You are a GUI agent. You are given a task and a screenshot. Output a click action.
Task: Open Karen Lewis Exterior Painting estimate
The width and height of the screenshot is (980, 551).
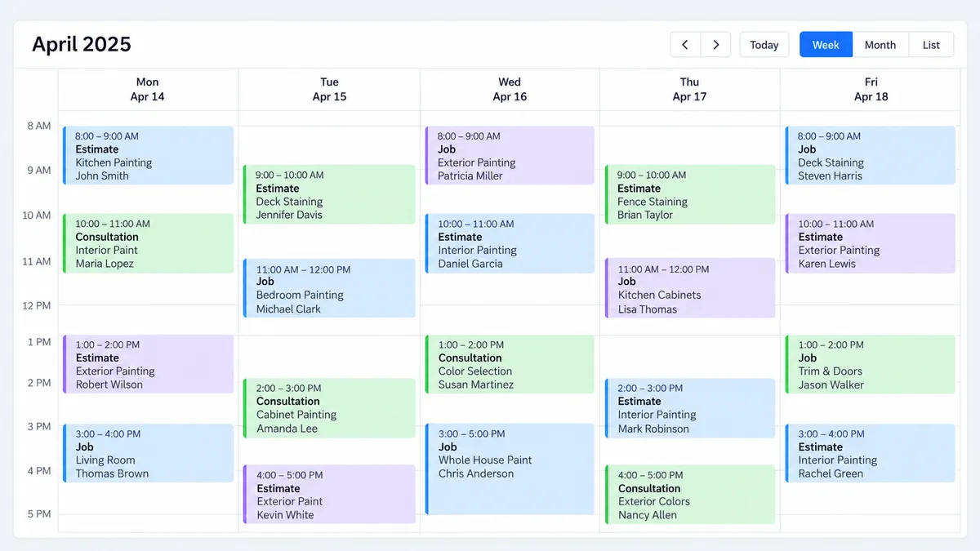pos(871,243)
